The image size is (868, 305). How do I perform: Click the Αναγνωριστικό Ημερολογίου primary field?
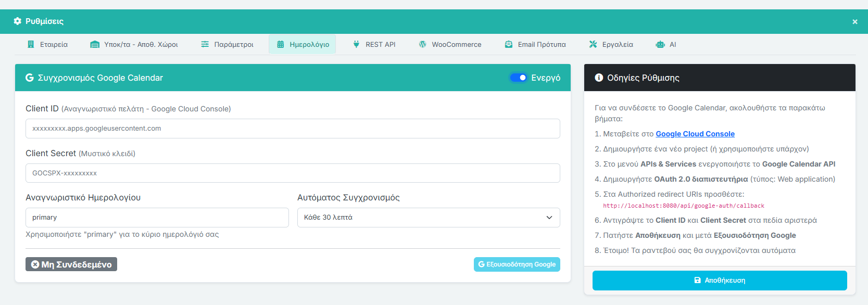coord(157,218)
